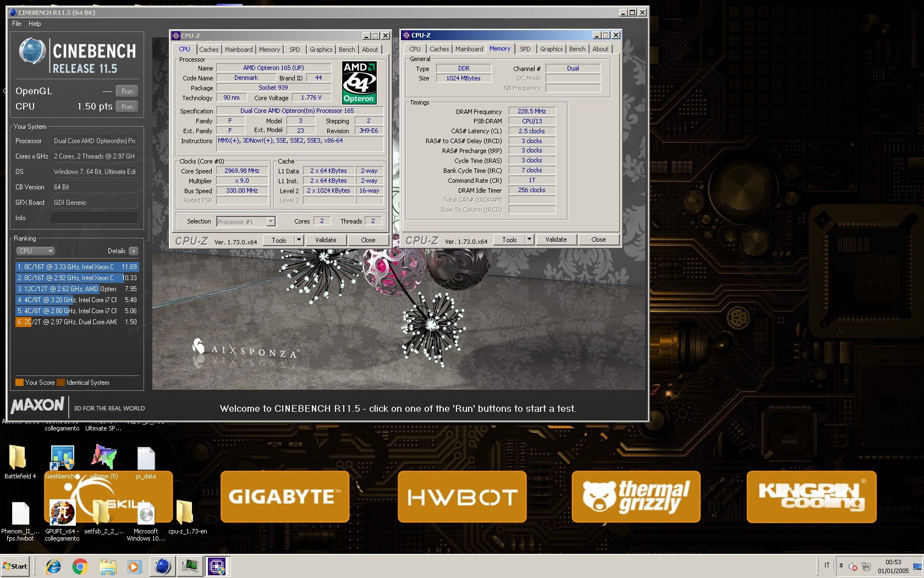Select ranking row 3 with score 7.95
The height and width of the screenshot is (578, 924).
coord(77,289)
